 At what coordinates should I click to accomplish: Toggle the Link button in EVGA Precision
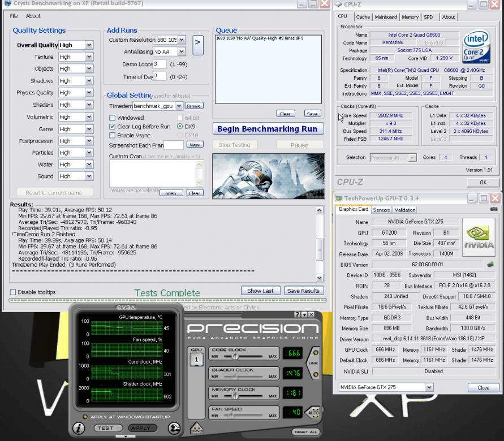coord(313,363)
